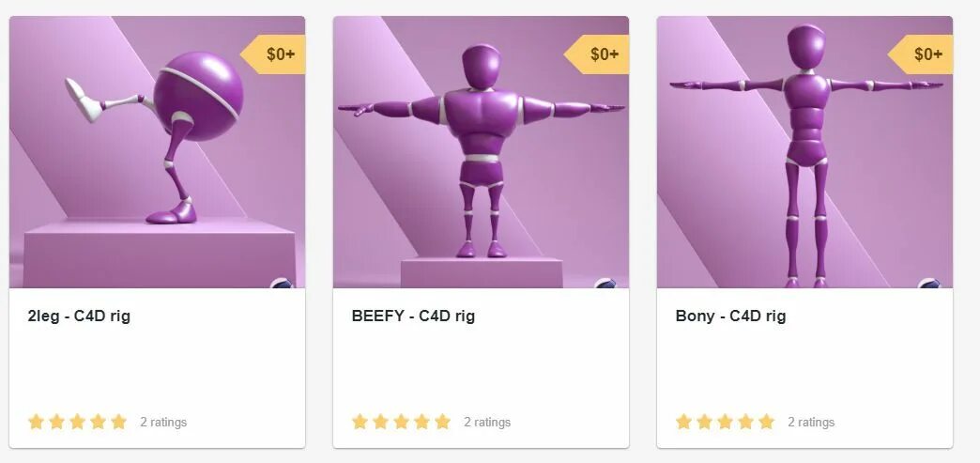Click the fifth star of Bony rating

(766, 422)
